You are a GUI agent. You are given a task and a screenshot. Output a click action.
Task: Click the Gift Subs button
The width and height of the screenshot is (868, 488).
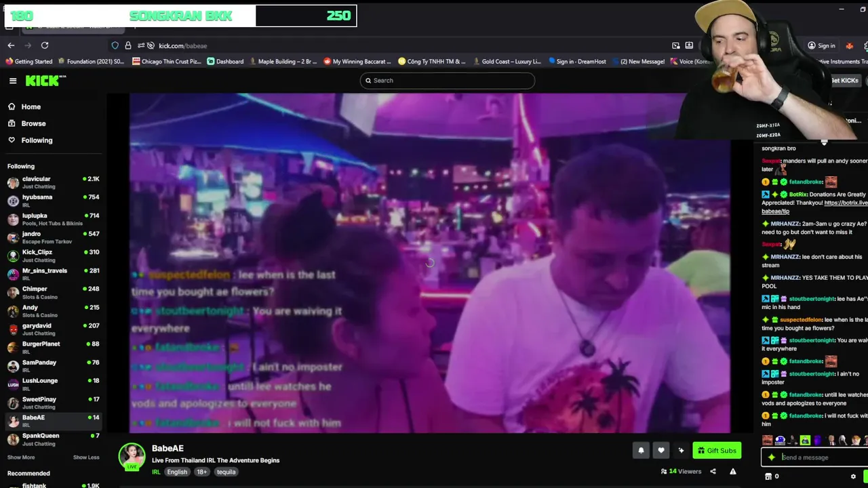tap(717, 450)
